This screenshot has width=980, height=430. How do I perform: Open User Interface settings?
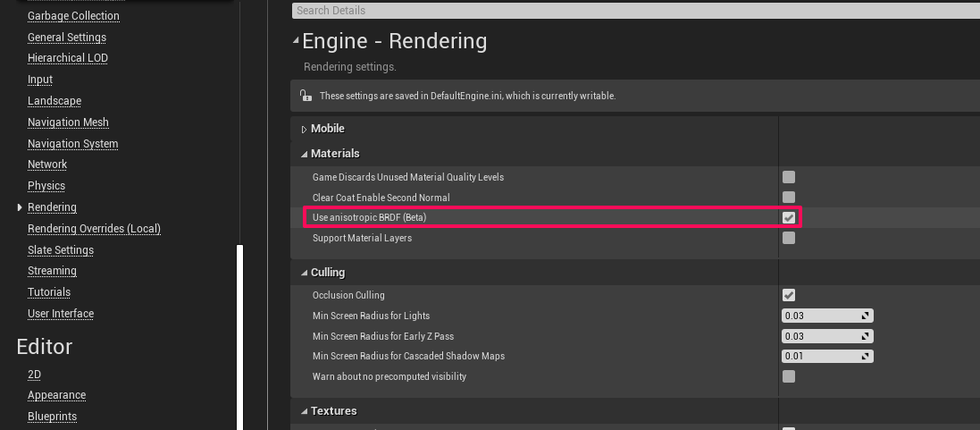click(x=61, y=313)
